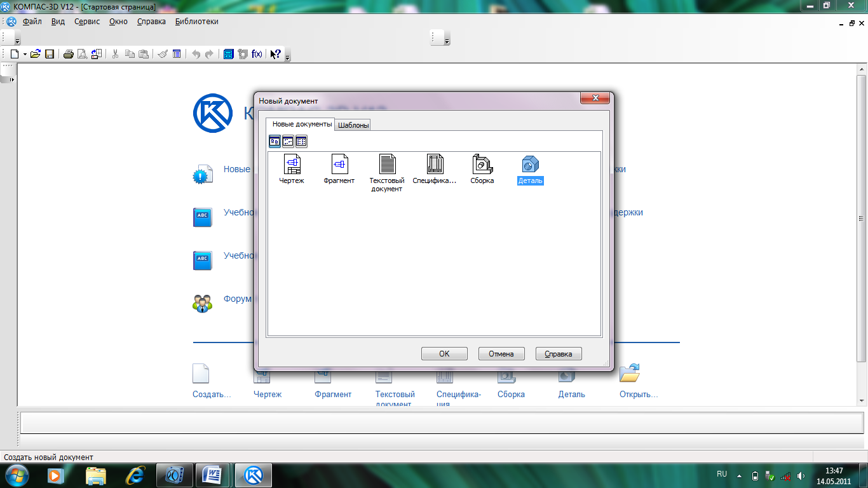Click the volume speaker tray icon

[x=801, y=475]
